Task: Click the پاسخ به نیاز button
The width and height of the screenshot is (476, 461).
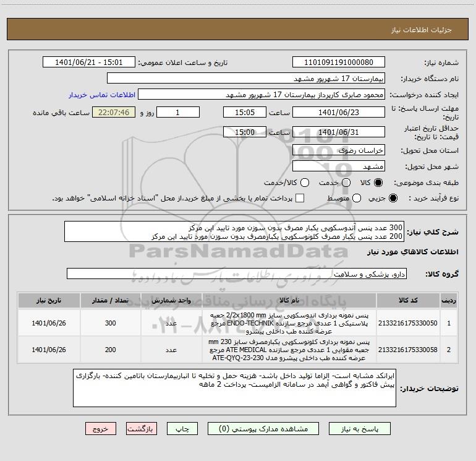Action: click(x=359, y=428)
